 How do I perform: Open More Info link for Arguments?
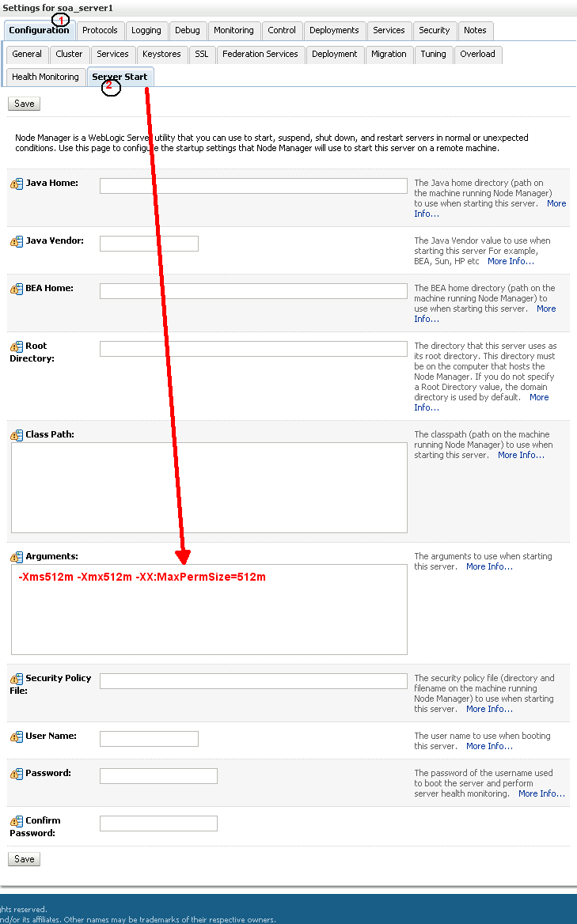[x=489, y=566]
